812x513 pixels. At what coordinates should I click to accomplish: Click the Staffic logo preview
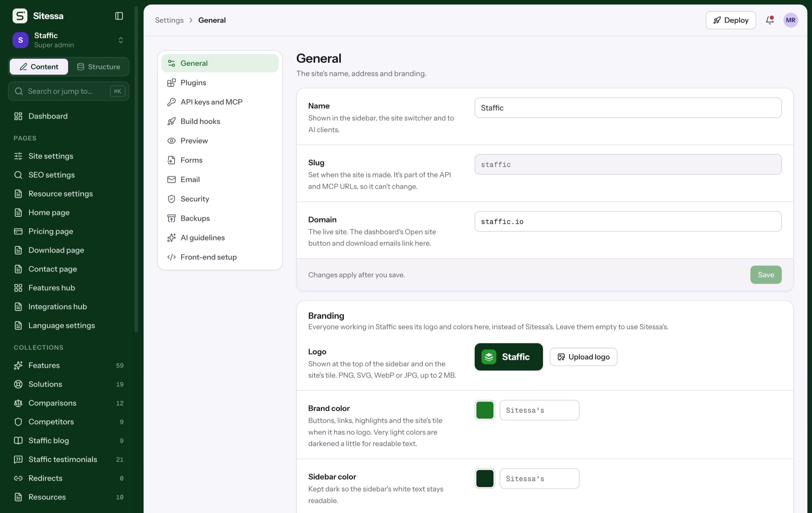pyautogui.click(x=509, y=357)
